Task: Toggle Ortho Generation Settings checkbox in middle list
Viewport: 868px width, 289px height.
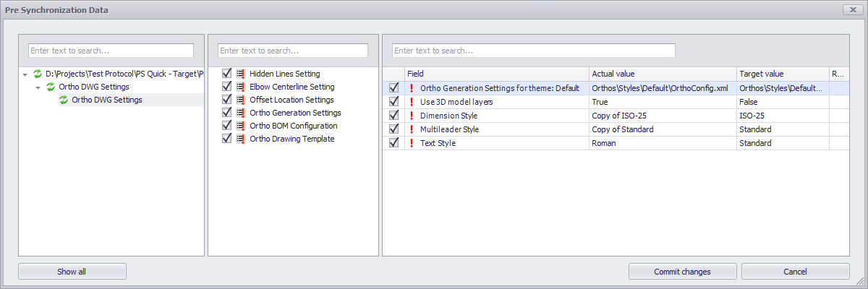Action: click(x=227, y=113)
